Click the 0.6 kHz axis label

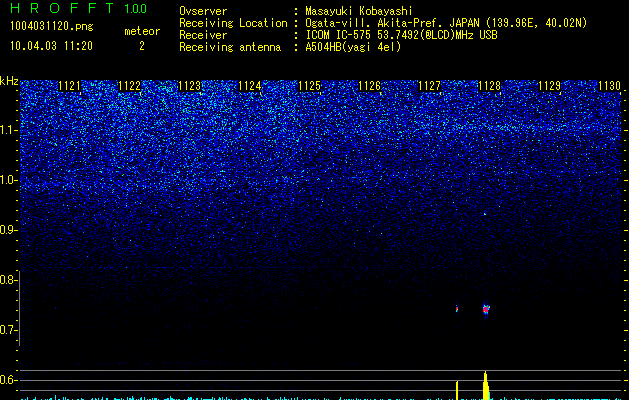point(8,380)
